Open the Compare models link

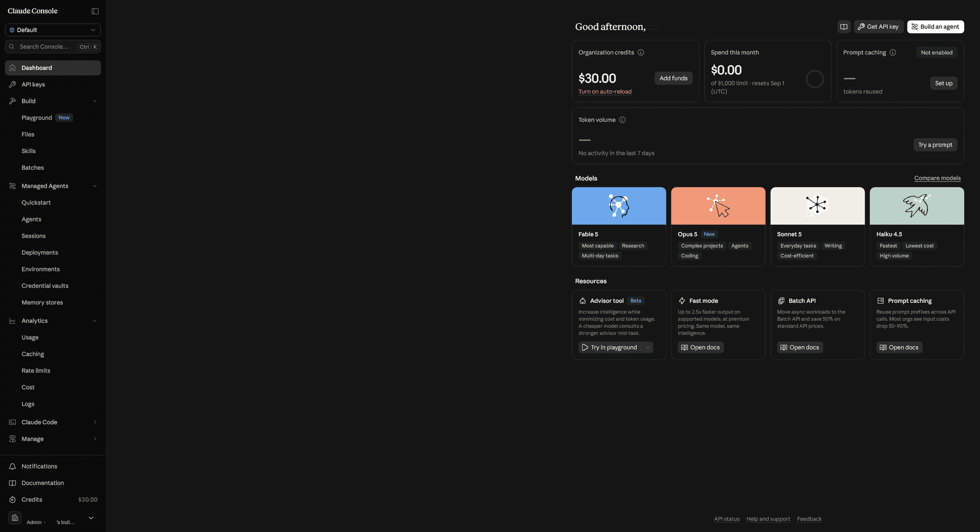coord(937,178)
